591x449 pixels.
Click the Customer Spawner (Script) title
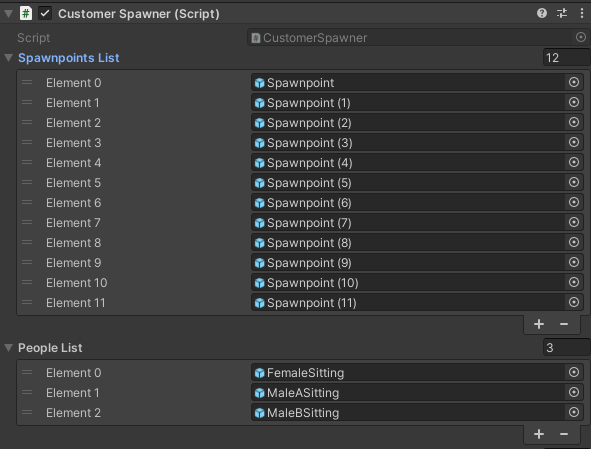pos(139,14)
